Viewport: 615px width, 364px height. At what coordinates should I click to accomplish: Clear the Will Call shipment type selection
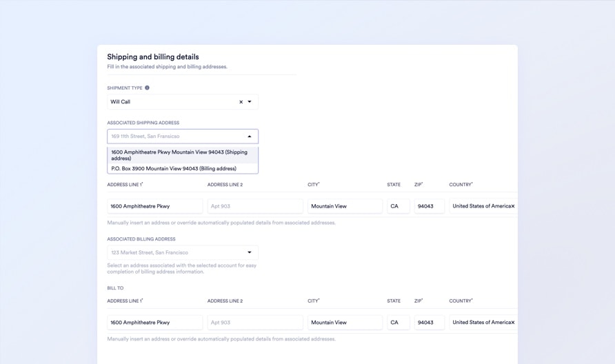point(241,102)
